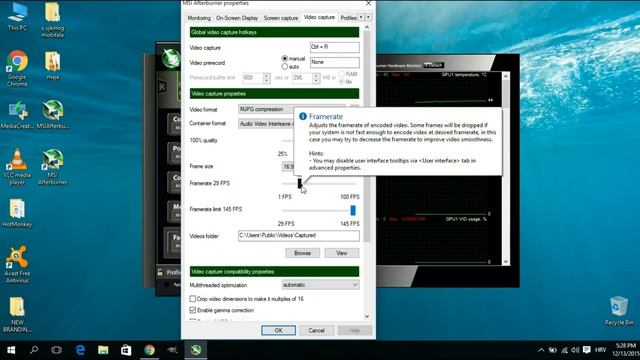Click View to open the videos folder
Viewport: 640px width, 360px height.
point(342,253)
